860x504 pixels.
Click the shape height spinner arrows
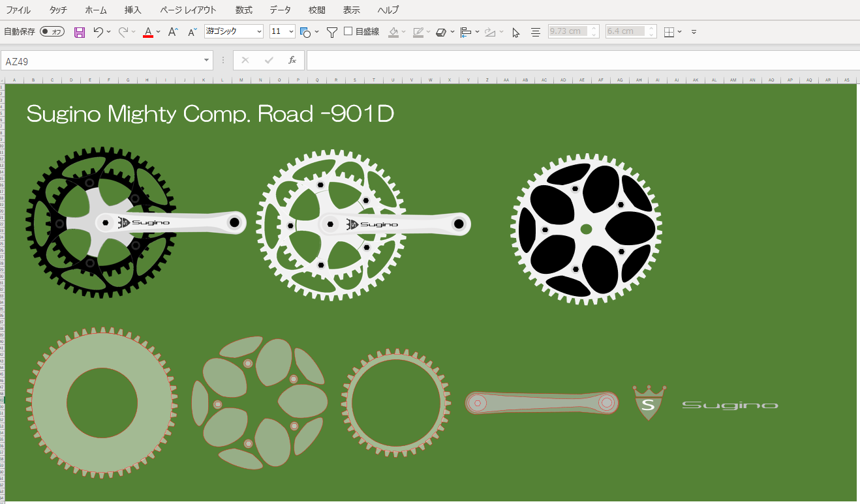594,31
